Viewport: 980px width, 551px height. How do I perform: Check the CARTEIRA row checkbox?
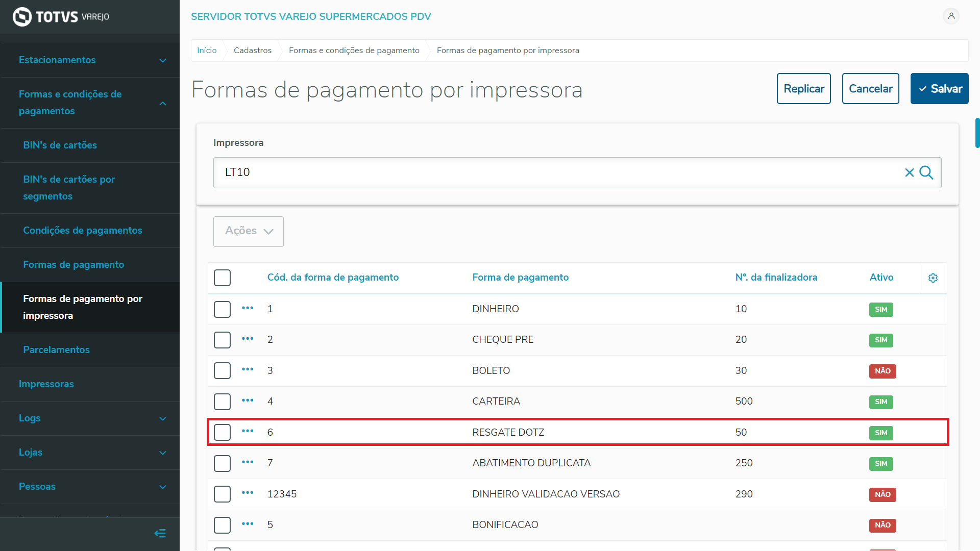[222, 402]
